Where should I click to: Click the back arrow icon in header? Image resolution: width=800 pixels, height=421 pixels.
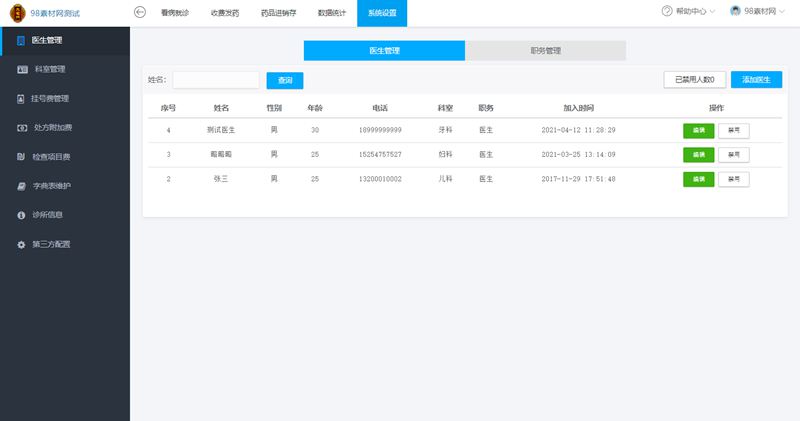click(x=140, y=12)
